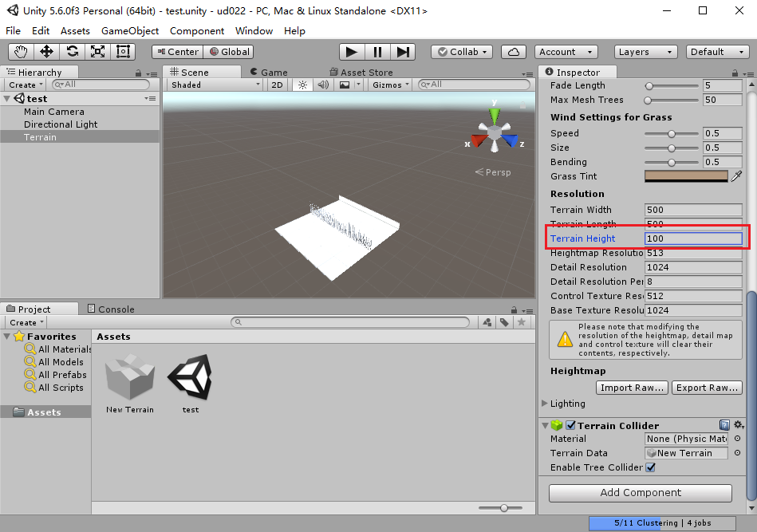Toggle scene audio speaker icon
Image resolution: width=757 pixels, height=532 pixels.
pos(323,85)
